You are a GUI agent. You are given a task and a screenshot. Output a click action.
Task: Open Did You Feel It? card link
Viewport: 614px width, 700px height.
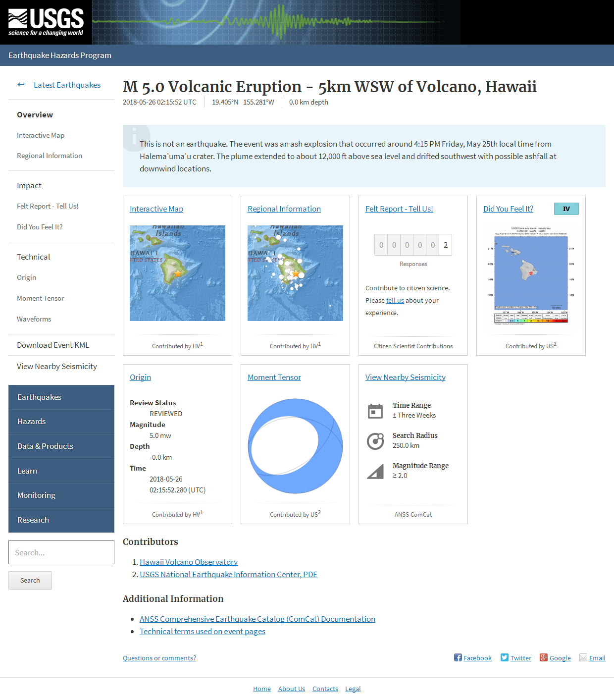(508, 209)
